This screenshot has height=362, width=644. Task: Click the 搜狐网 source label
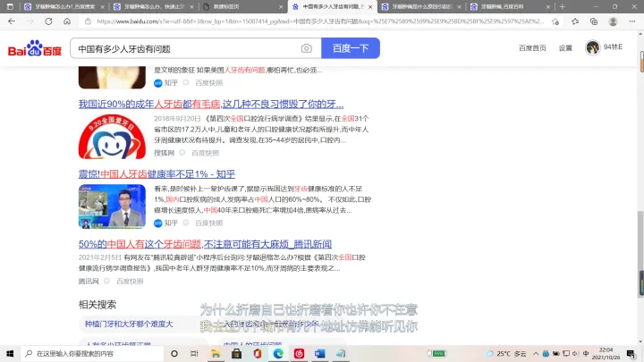tap(165, 153)
